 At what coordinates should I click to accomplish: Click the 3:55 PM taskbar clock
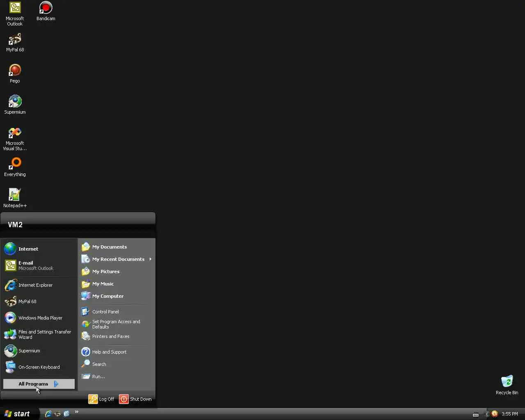[x=510, y=414]
